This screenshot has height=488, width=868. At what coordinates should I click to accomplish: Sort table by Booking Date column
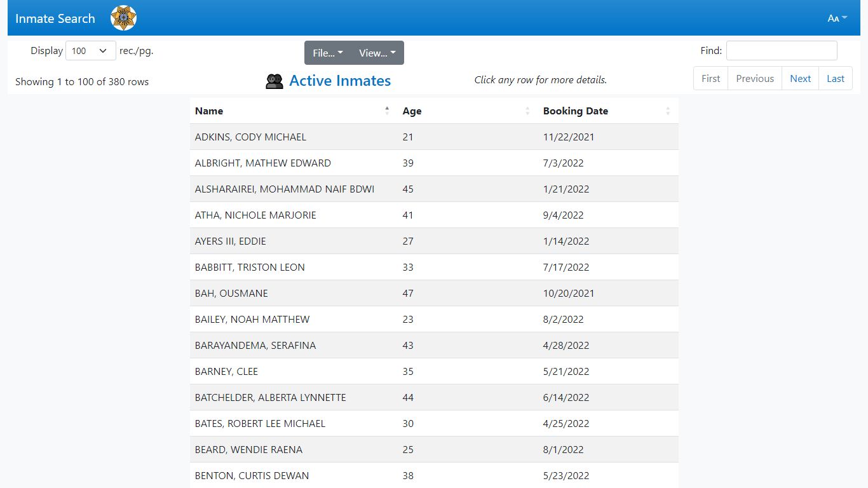point(608,111)
